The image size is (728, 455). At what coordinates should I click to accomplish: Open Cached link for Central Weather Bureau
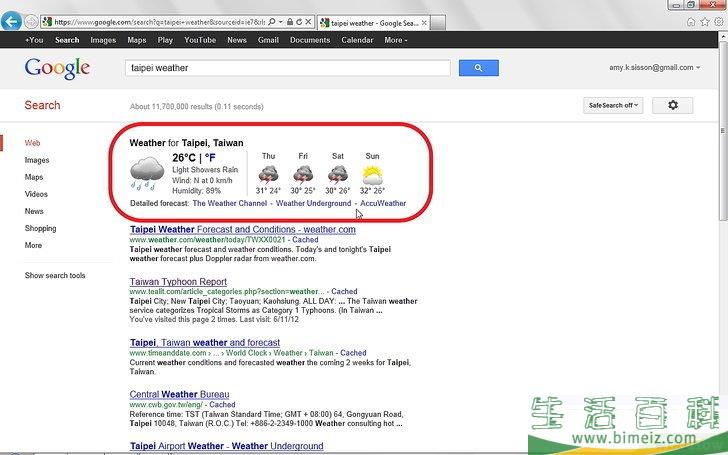point(222,405)
